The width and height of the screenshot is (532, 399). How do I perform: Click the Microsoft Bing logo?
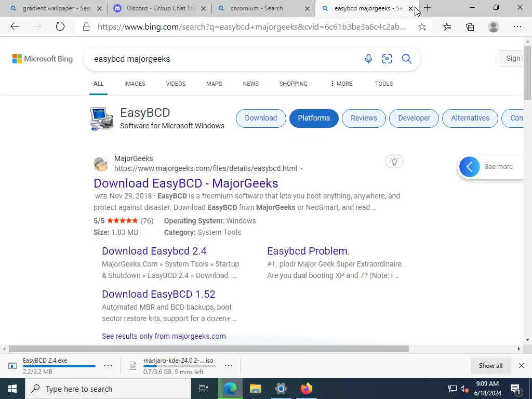[x=43, y=59]
